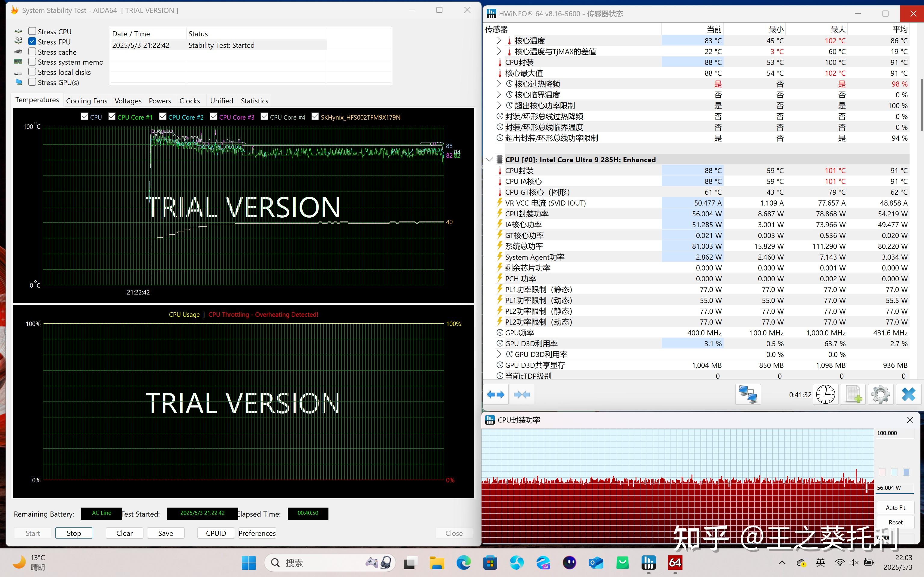924x577 pixels.
Task: Uncheck the Stress FPU option
Action: coord(32,41)
